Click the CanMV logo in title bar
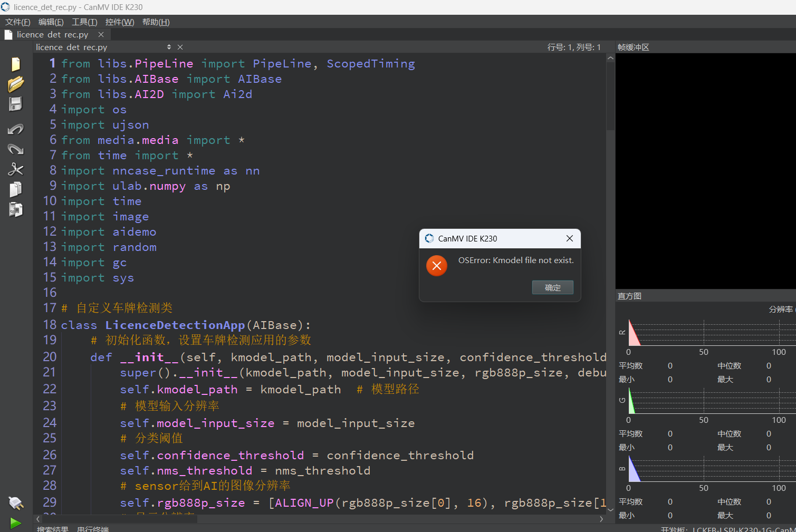This screenshot has height=532, width=796. click(x=5, y=7)
